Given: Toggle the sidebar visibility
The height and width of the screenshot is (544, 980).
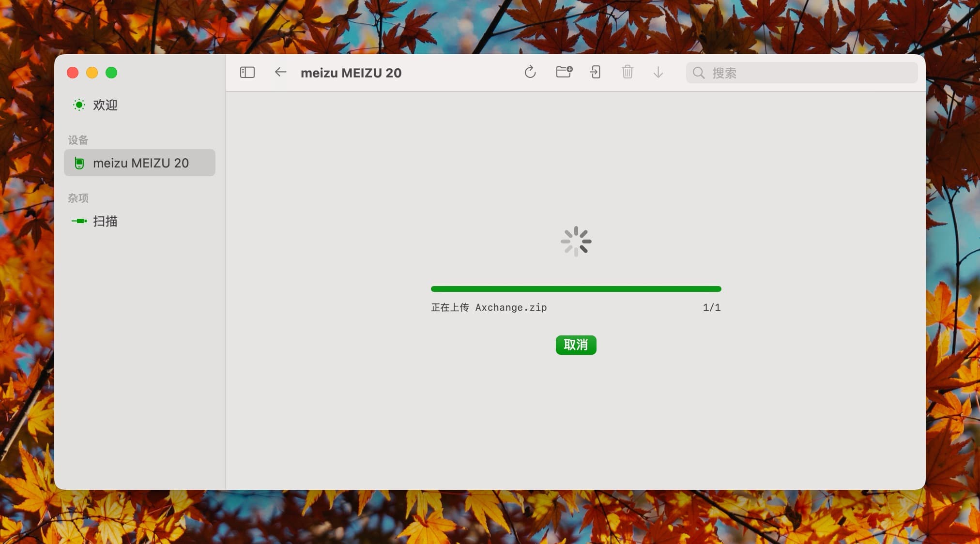Looking at the screenshot, I should [247, 72].
